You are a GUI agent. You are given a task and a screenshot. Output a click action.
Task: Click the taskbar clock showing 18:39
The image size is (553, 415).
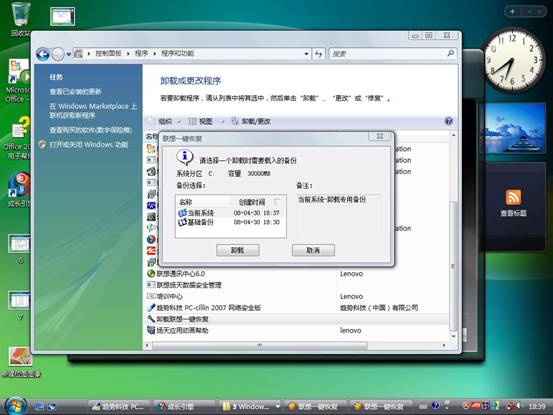537,406
